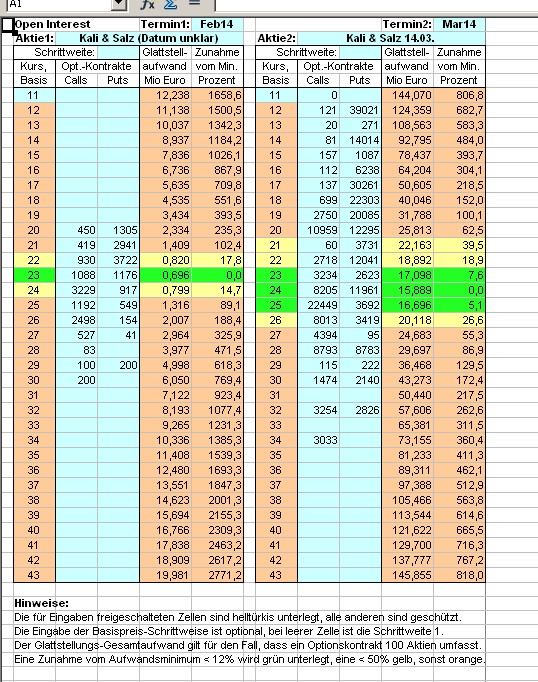538x682 pixels.
Task: Select Calls value 22449 in Aktie2 table
Action: pyautogui.click(x=318, y=305)
